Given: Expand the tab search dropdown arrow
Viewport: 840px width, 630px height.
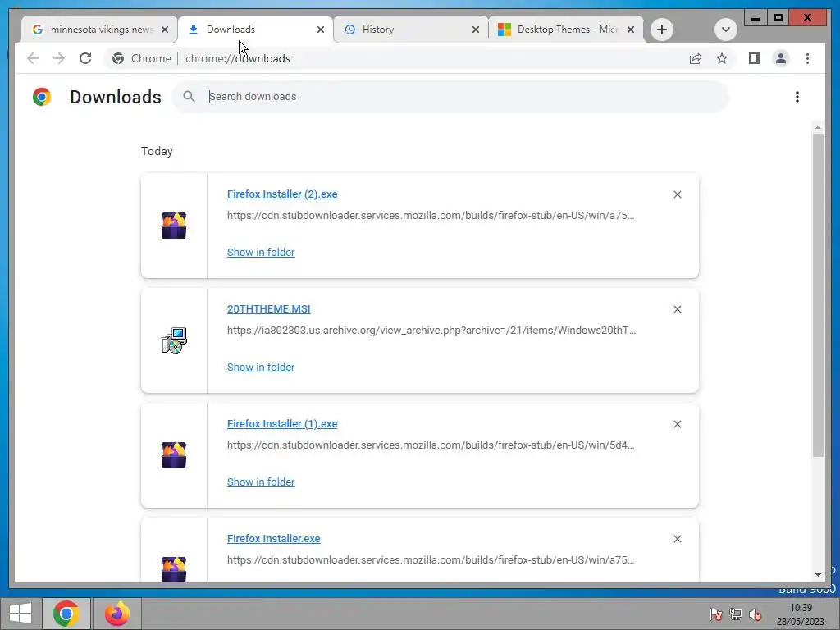Looking at the screenshot, I should click(725, 30).
